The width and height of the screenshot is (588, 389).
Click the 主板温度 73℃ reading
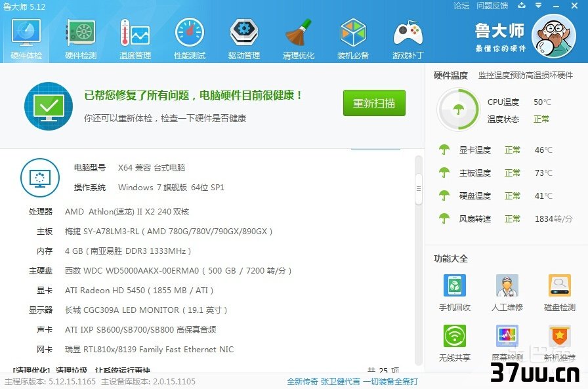tap(544, 173)
